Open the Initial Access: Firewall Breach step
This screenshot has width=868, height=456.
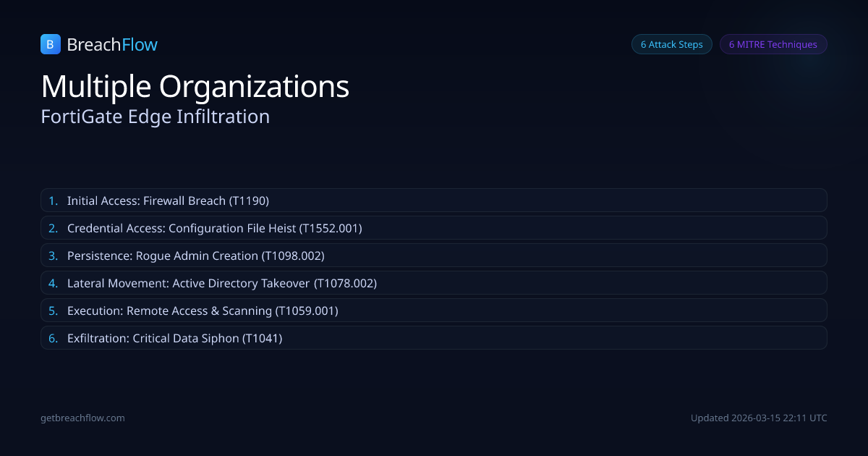click(168, 200)
